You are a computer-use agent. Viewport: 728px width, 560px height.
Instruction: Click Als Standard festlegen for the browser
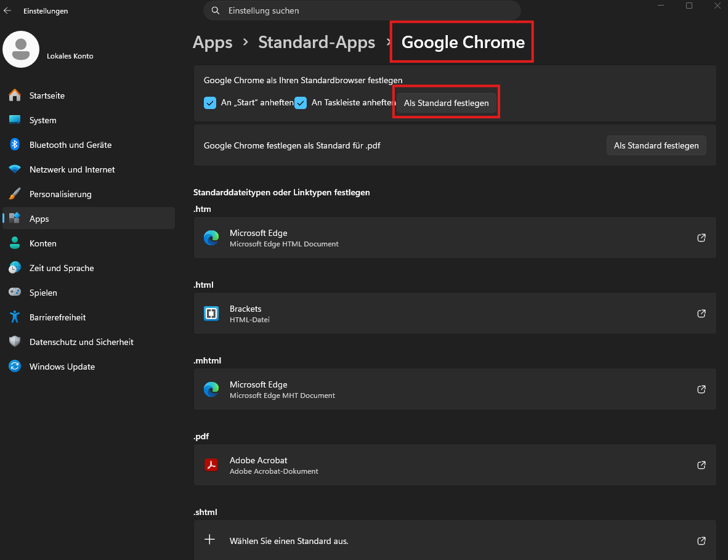click(446, 103)
